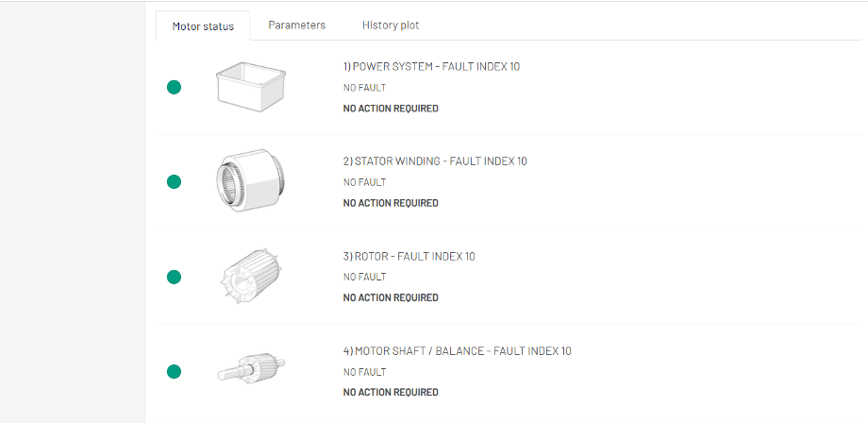Click green status indicator beside Rotor
This screenshot has width=868, height=423.
(x=174, y=277)
